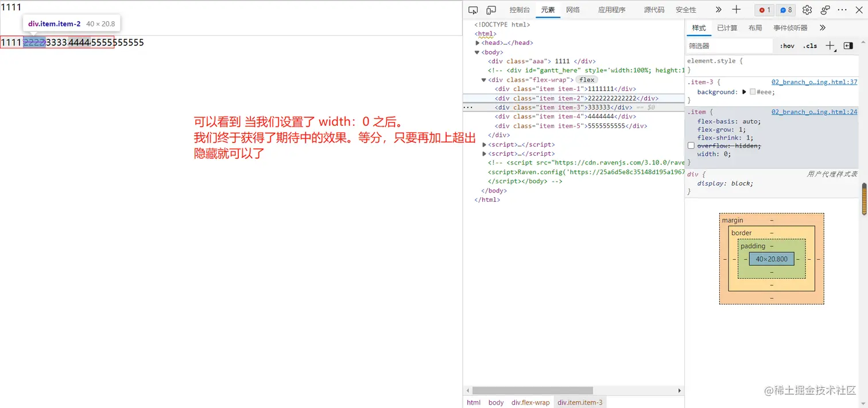Open the more options (⋯) DevTools menu
The width and height of the screenshot is (868, 408).
[842, 10]
